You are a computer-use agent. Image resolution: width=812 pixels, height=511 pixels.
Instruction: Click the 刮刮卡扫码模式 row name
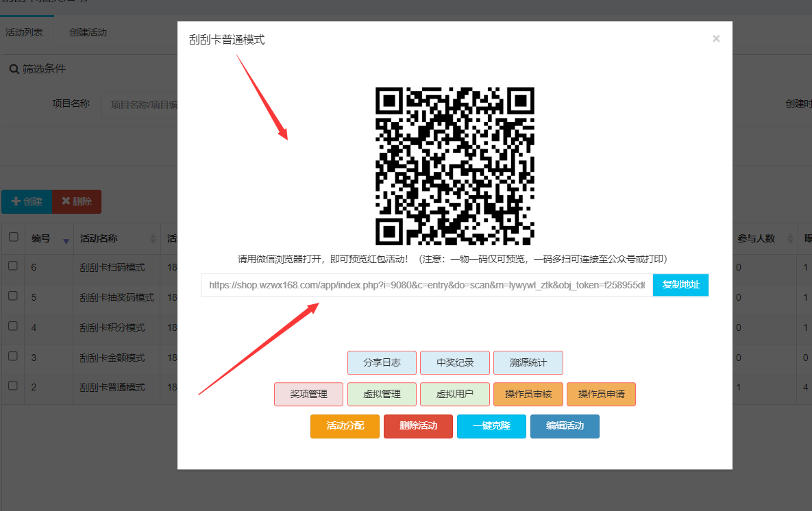coord(112,268)
